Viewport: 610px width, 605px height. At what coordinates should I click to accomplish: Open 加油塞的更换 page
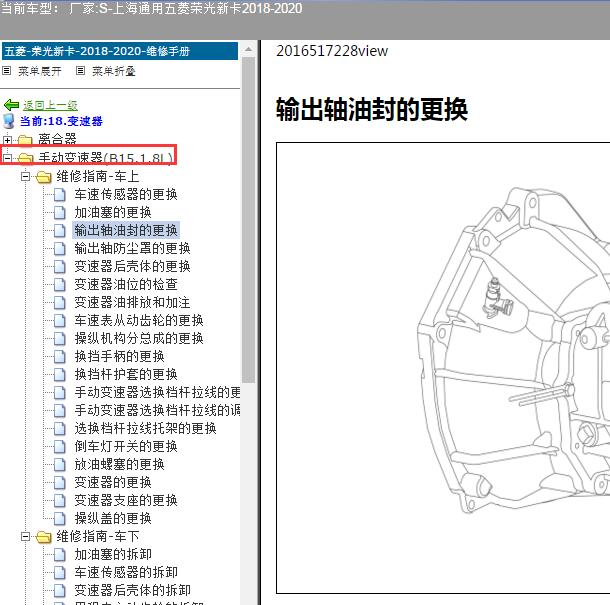point(113,212)
